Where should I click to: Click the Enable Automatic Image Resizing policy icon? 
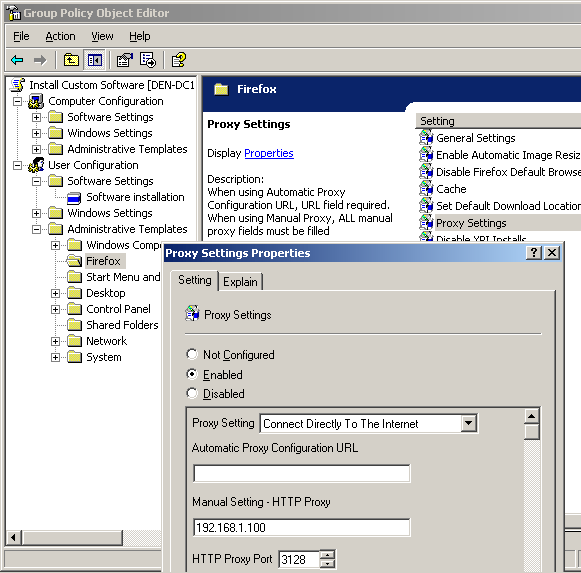tap(426, 155)
